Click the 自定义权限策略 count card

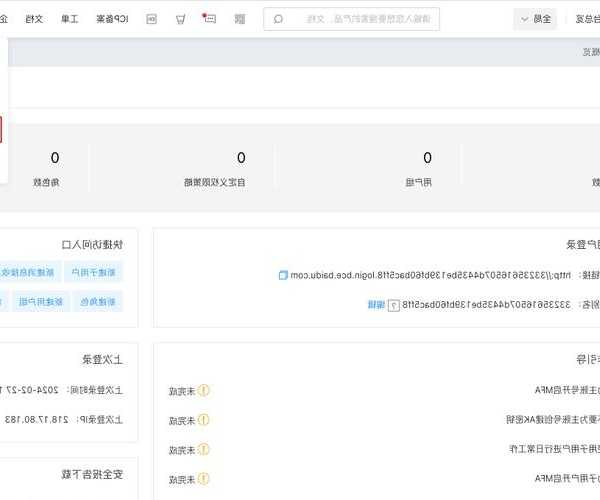click(x=240, y=168)
